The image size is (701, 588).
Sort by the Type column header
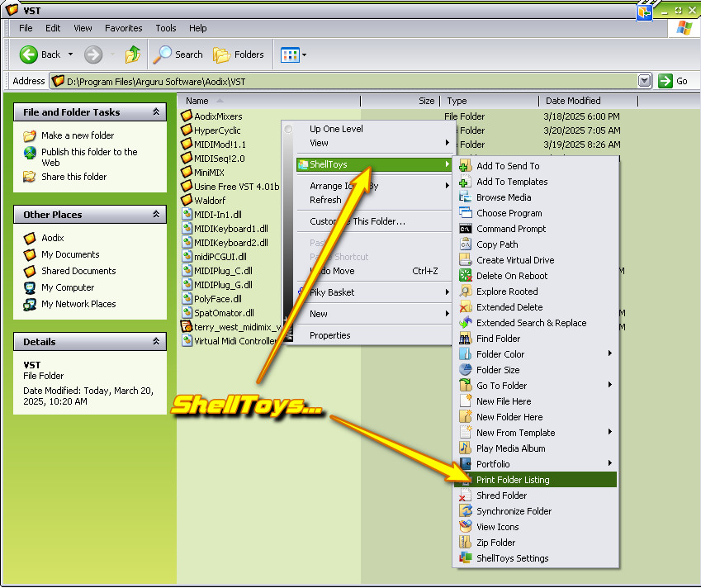click(490, 101)
